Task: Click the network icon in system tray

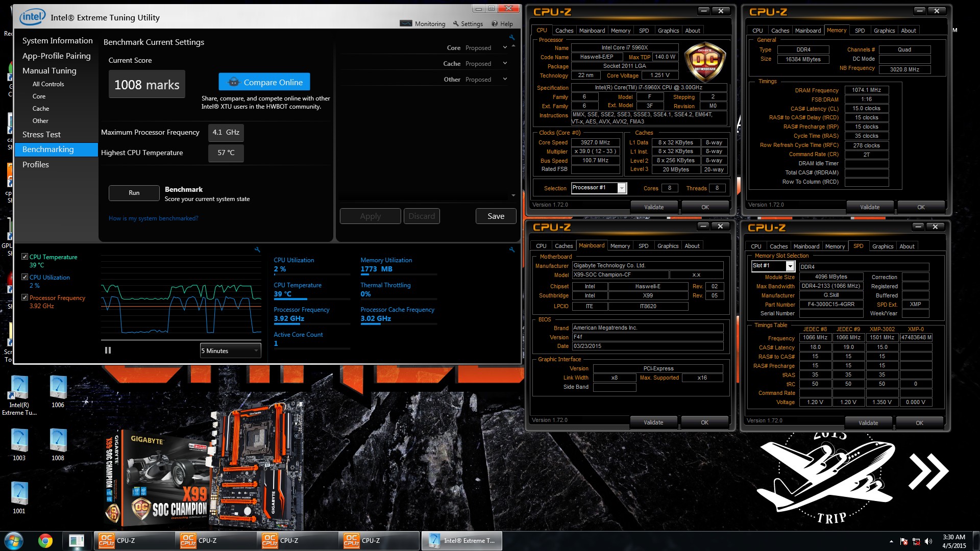Action: point(916,541)
